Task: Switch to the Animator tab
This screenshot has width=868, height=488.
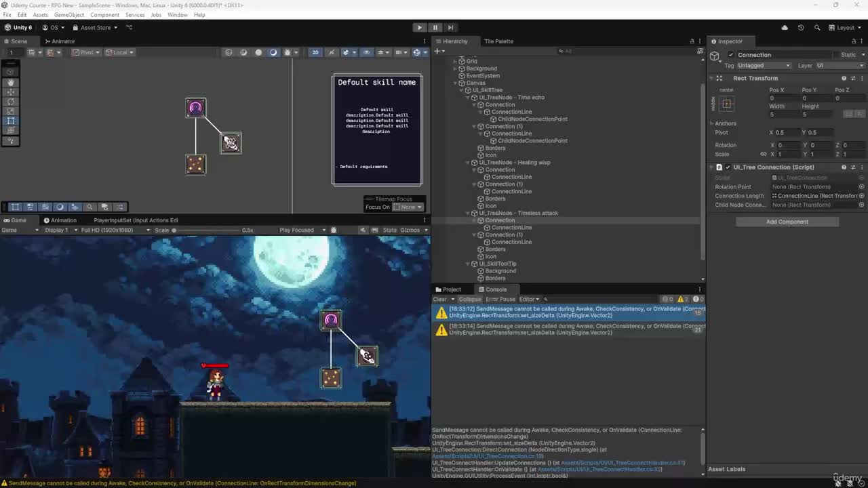Action: click(x=59, y=41)
